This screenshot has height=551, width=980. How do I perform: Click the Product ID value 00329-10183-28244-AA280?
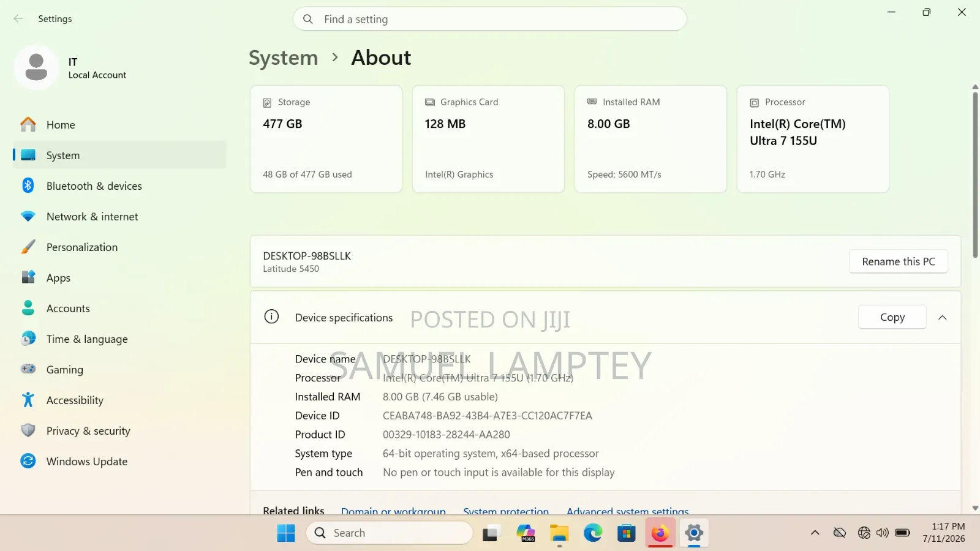tap(447, 435)
